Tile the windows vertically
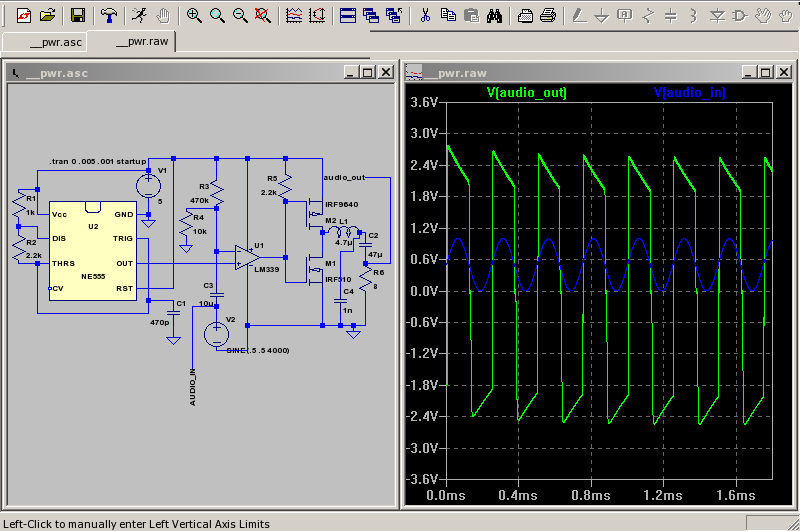Viewport: 800px width, 531px height. pyautogui.click(x=371, y=15)
